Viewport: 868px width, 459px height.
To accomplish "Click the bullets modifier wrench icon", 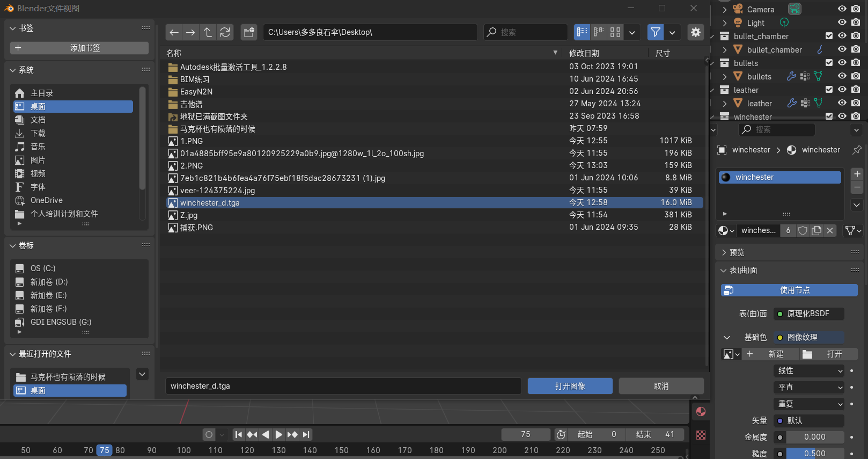I will coord(792,76).
